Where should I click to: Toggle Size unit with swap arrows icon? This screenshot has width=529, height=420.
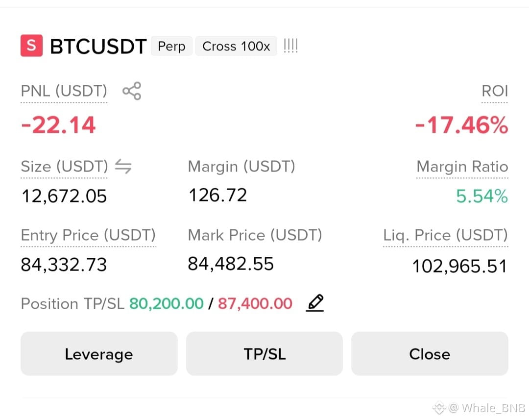click(x=123, y=167)
